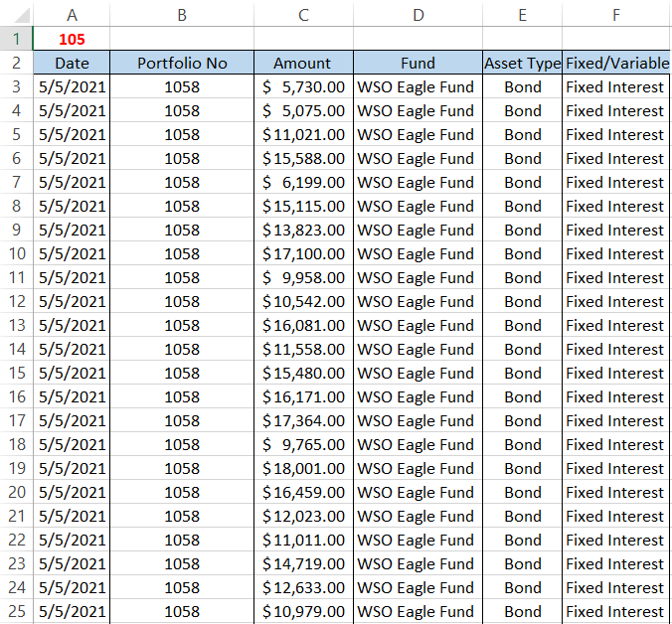672x624 pixels.
Task: Select row 10 header number
Action: point(17,253)
